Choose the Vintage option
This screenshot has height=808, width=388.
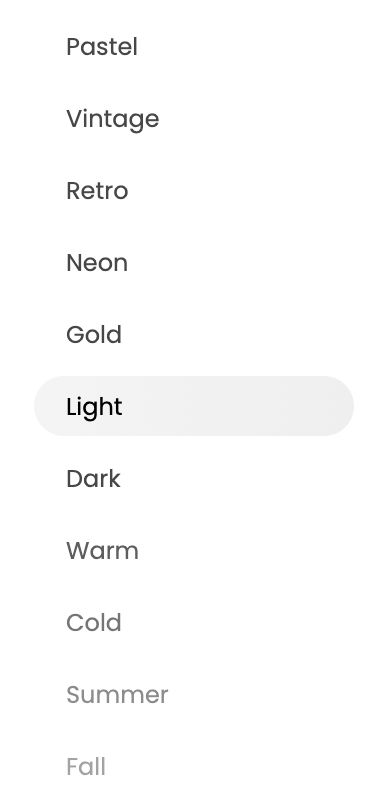click(194, 119)
